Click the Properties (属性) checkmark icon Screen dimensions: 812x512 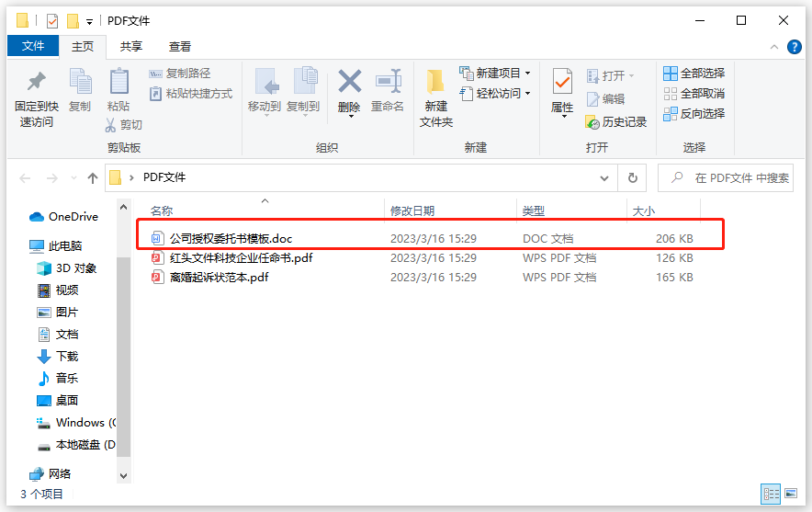tap(562, 82)
